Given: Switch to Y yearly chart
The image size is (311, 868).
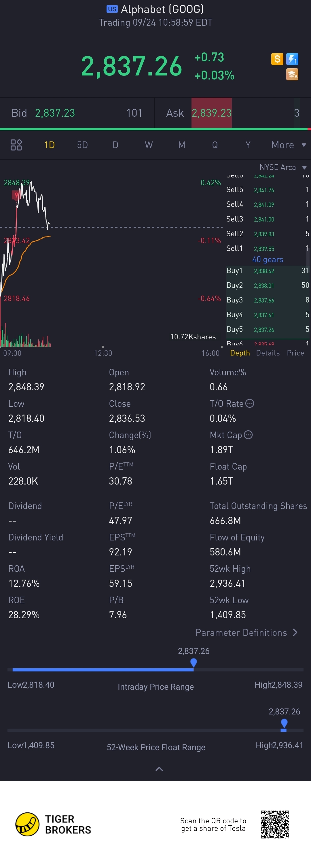Looking at the screenshot, I should click(248, 145).
